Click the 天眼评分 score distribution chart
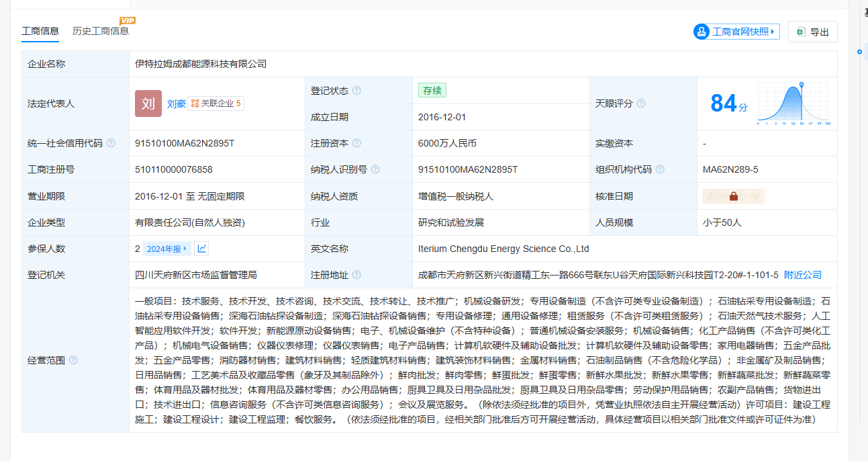Screen dimensions: 868x461 [x=793, y=103]
